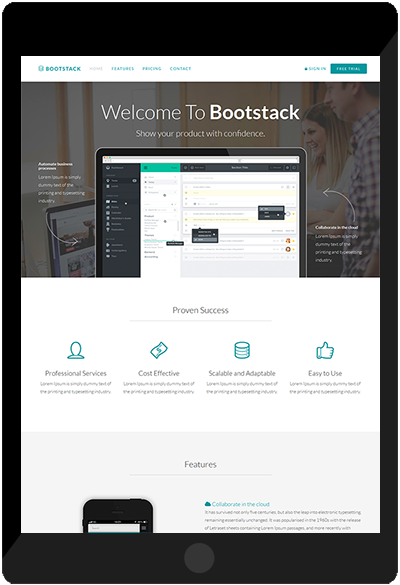Click the Scalable and Adaptable database icon
Viewport: 400px width, 585px height.
242,350
